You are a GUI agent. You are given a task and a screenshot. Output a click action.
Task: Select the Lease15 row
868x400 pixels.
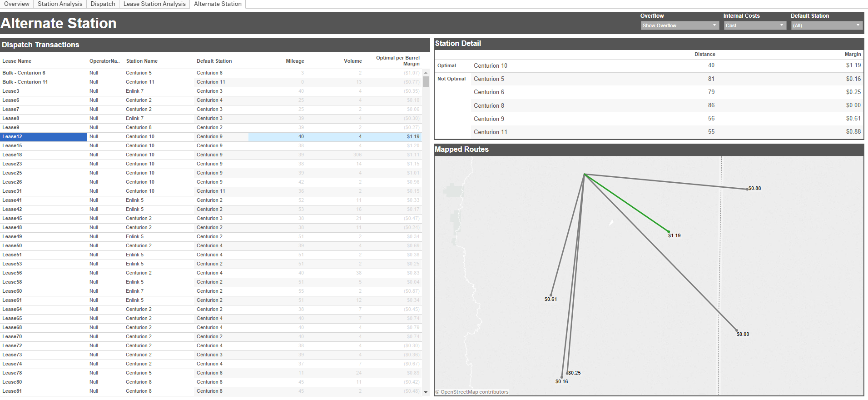pyautogui.click(x=12, y=146)
